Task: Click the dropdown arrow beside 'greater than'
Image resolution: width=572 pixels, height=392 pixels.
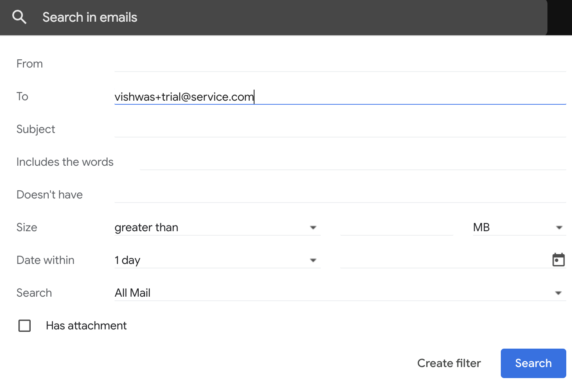Action: (313, 228)
